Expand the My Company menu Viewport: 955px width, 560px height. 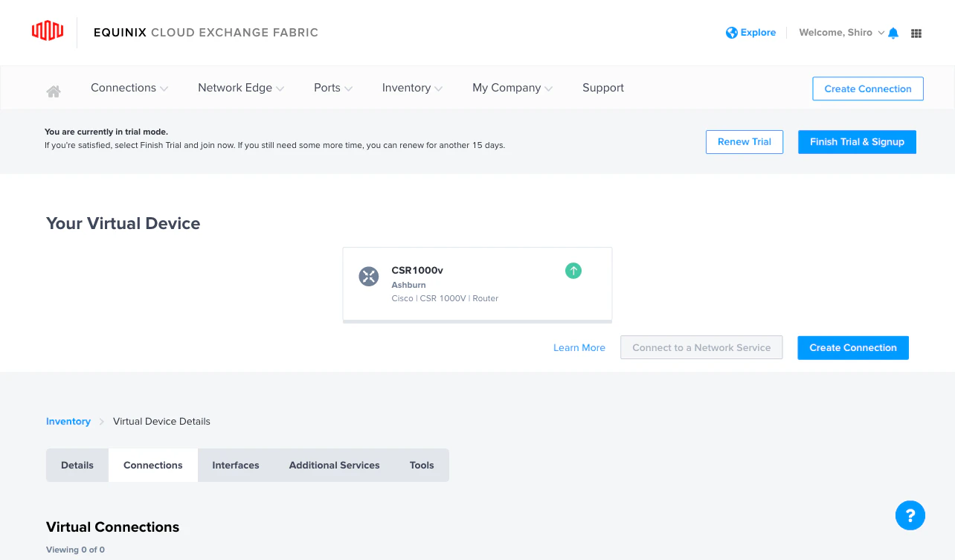(x=512, y=88)
